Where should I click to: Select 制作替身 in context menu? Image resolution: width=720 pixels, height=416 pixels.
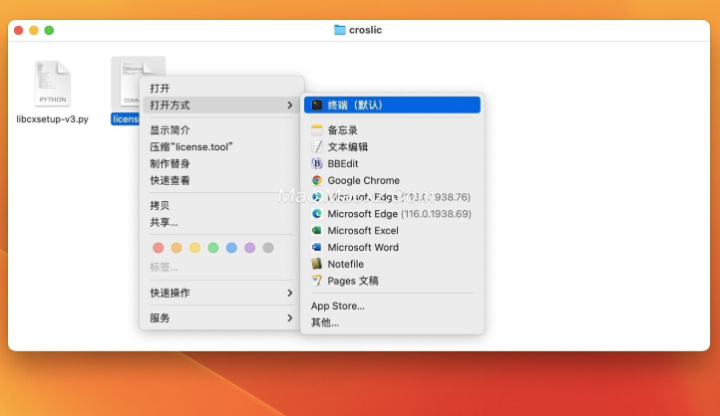169,164
